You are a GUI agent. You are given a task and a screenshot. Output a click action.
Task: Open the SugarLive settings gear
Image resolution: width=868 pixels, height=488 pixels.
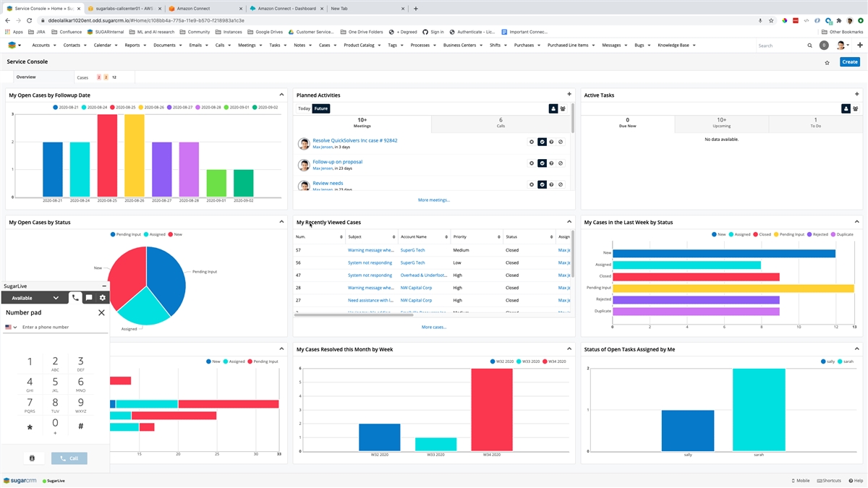[x=103, y=297]
